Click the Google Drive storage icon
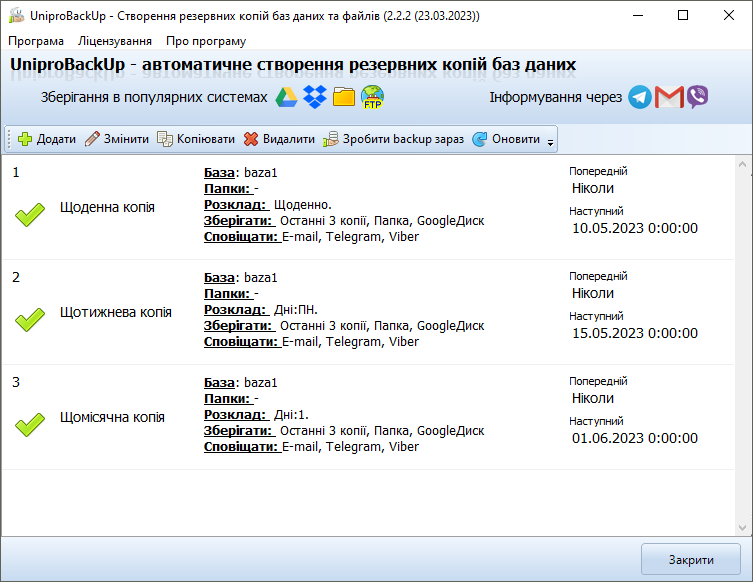The image size is (753, 582). point(286,97)
